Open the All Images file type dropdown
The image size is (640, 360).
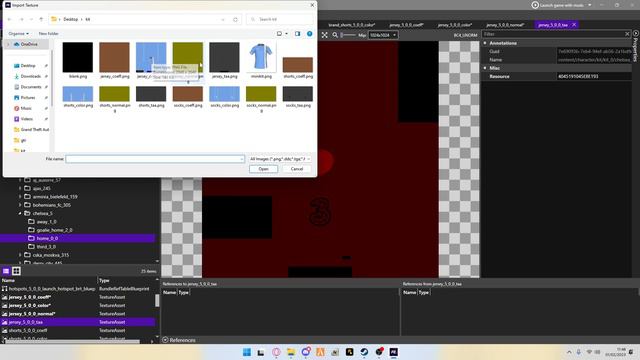(x=280, y=159)
